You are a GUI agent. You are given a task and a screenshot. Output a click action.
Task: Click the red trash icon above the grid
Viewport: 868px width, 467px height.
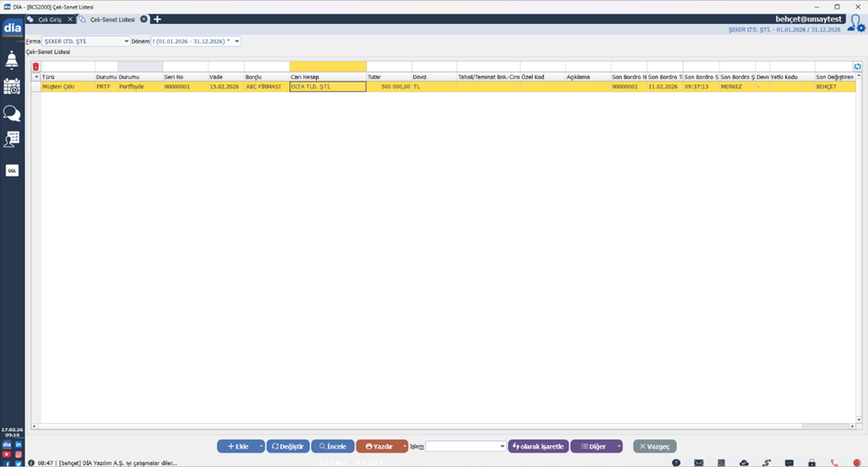(36, 66)
